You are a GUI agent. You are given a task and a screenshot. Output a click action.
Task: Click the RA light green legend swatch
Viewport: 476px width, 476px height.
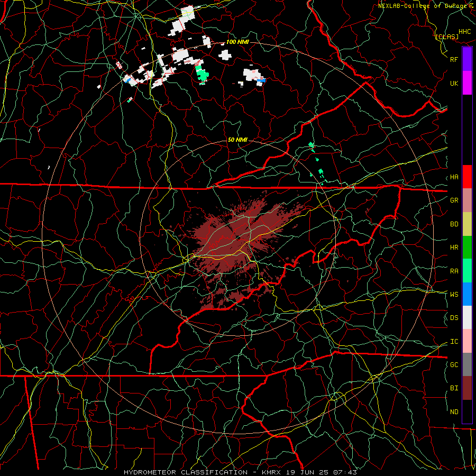tap(467, 271)
